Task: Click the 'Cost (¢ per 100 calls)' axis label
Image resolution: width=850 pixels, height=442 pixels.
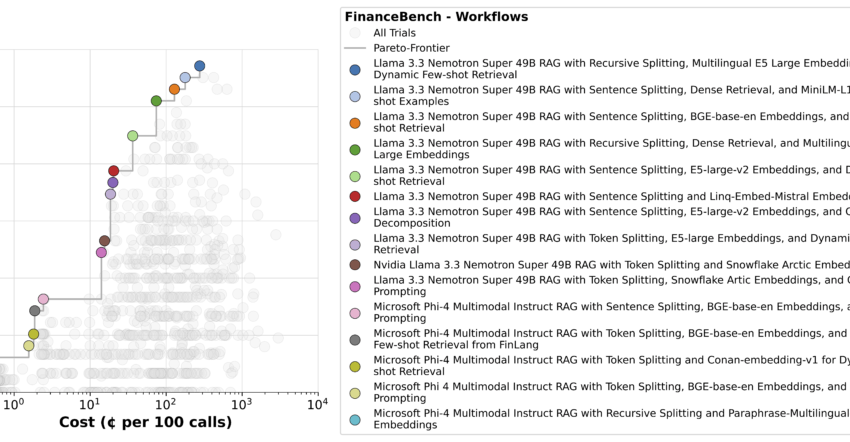Action: point(145,422)
